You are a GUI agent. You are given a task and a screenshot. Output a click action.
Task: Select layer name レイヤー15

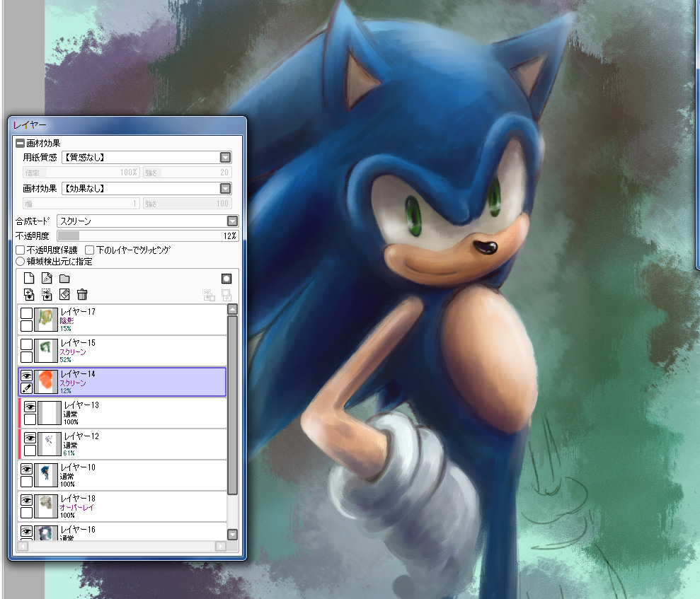pyautogui.click(x=78, y=343)
